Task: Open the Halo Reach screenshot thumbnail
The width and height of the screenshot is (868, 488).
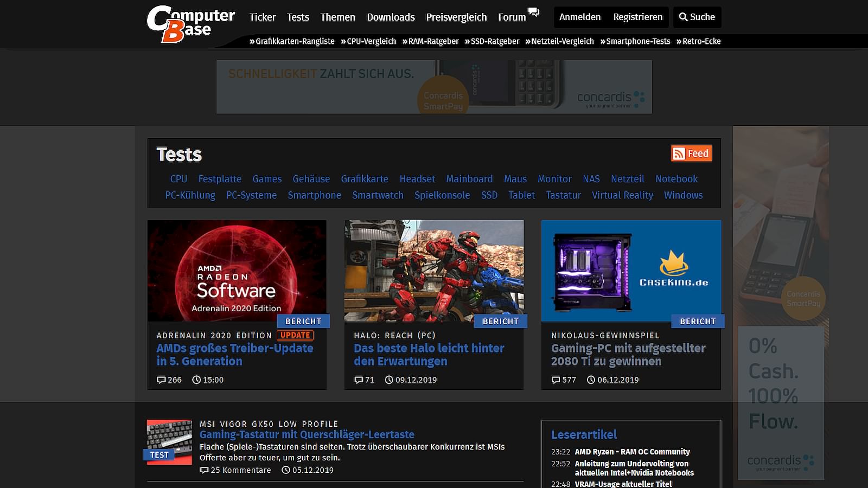Action: 434,271
